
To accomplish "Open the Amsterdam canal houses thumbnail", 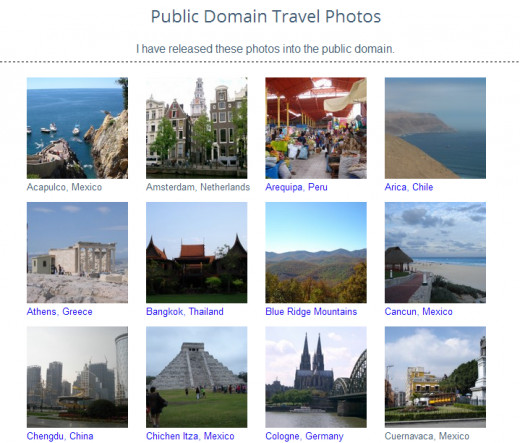I will (x=197, y=128).
